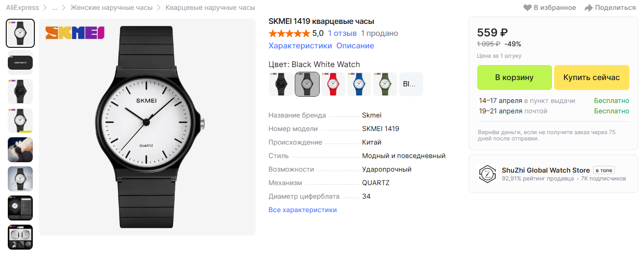
Task: Jump to the Описание section
Action: [355, 46]
